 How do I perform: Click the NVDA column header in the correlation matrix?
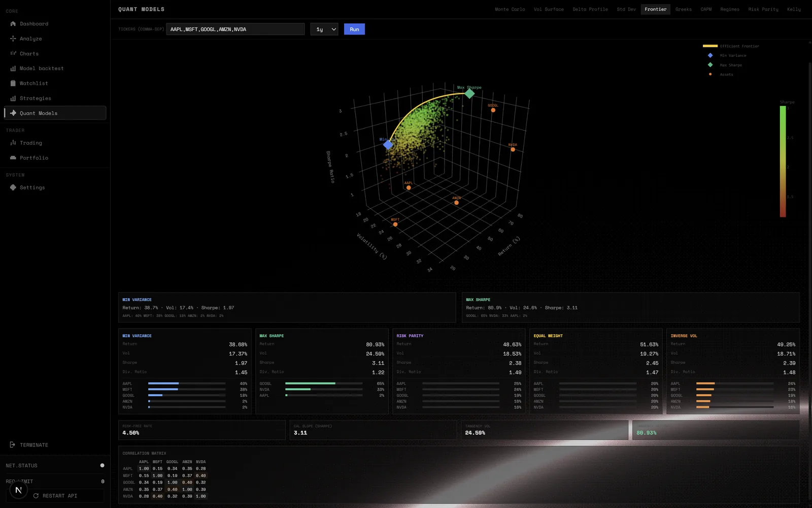[201, 462]
